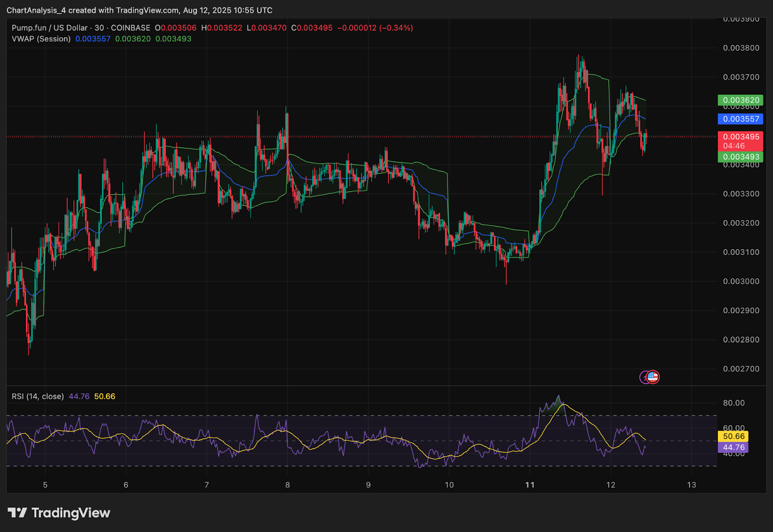Image resolution: width=773 pixels, height=532 pixels.
Task: Click date 13 on the time axis
Action: click(x=691, y=485)
